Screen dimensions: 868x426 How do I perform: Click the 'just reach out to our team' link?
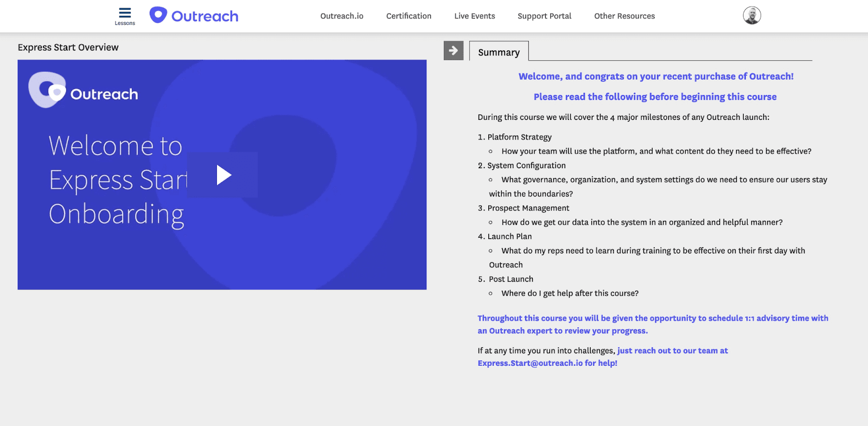coord(672,351)
